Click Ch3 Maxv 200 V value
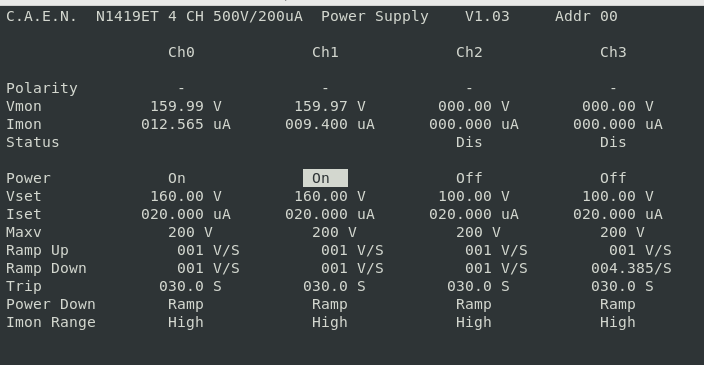 (622, 232)
